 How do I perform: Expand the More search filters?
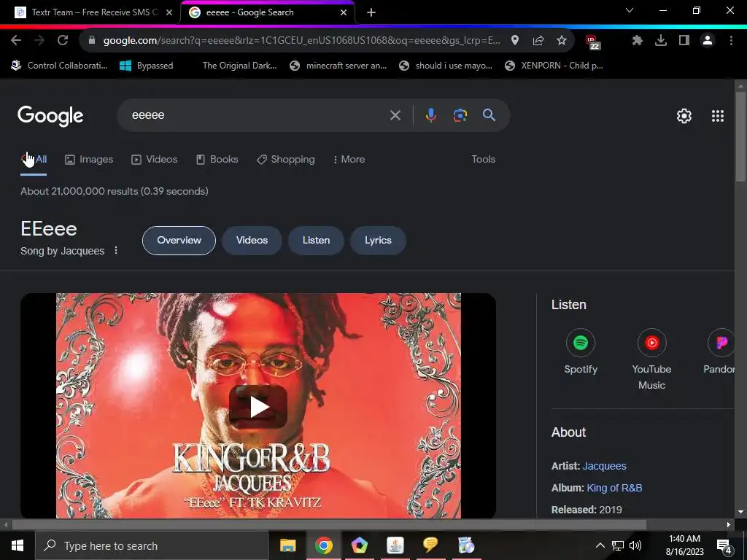[x=349, y=160]
